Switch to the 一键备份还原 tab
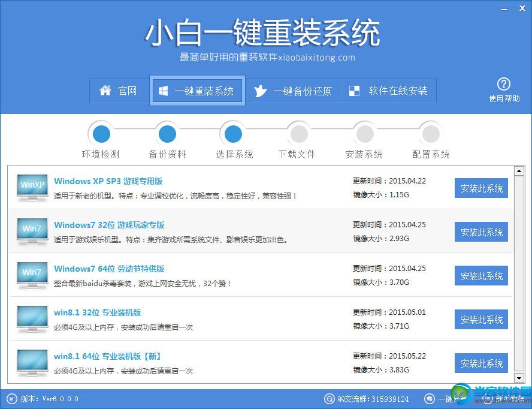This screenshot has width=532, height=409. pyautogui.click(x=293, y=91)
